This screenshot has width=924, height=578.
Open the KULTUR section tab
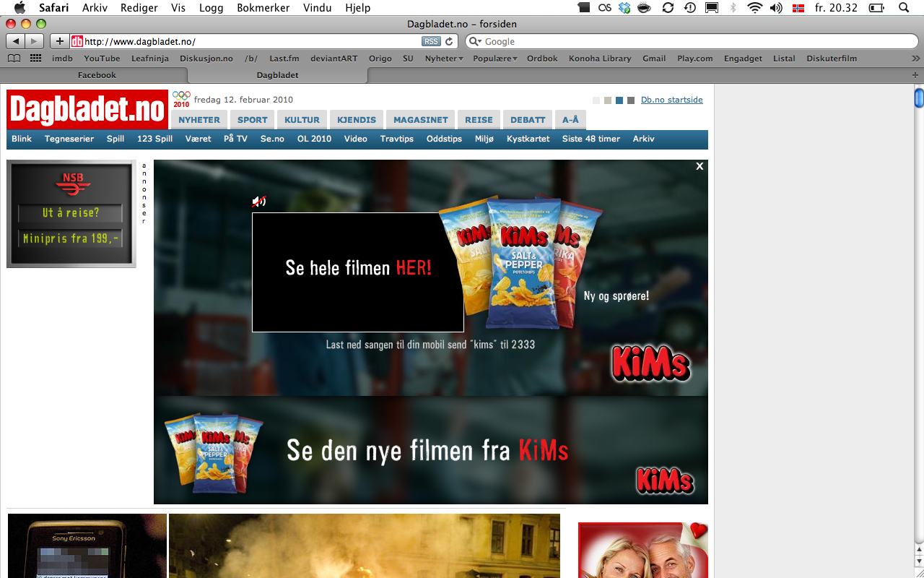(x=302, y=120)
